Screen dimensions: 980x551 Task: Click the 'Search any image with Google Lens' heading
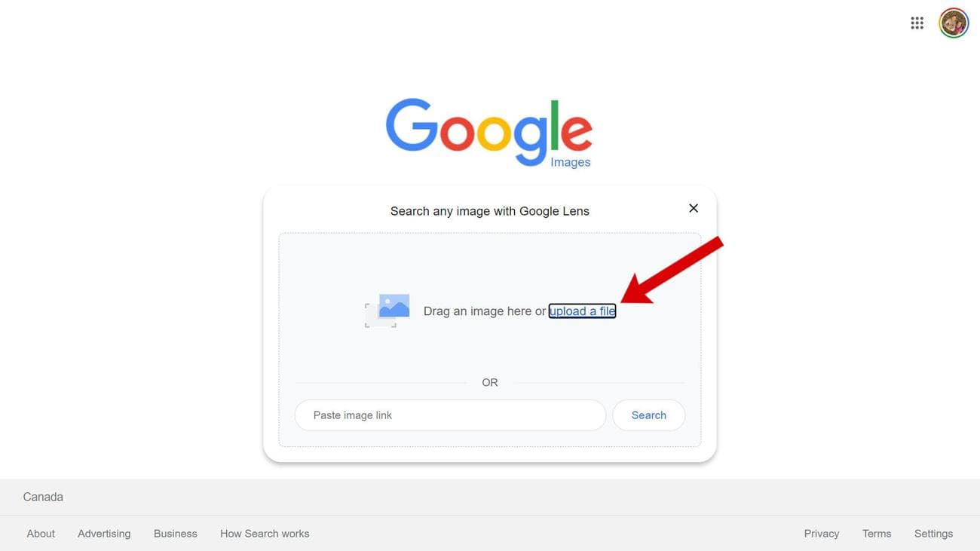[x=490, y=211]
